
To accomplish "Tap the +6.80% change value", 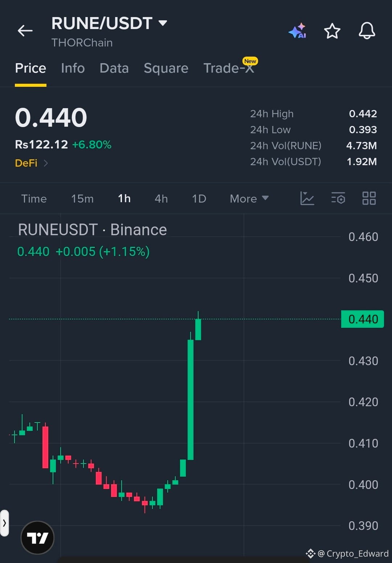I will click(92, 144).
